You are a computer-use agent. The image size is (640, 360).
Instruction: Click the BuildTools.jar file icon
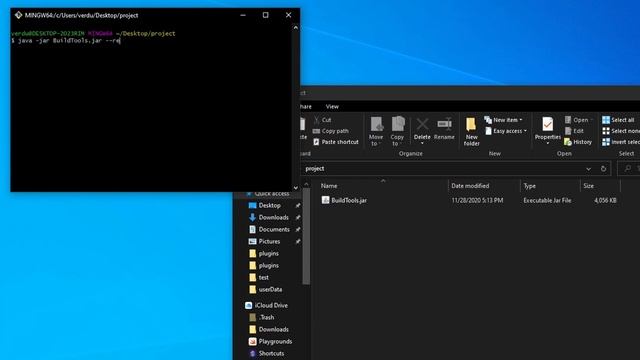click(325, 200)
